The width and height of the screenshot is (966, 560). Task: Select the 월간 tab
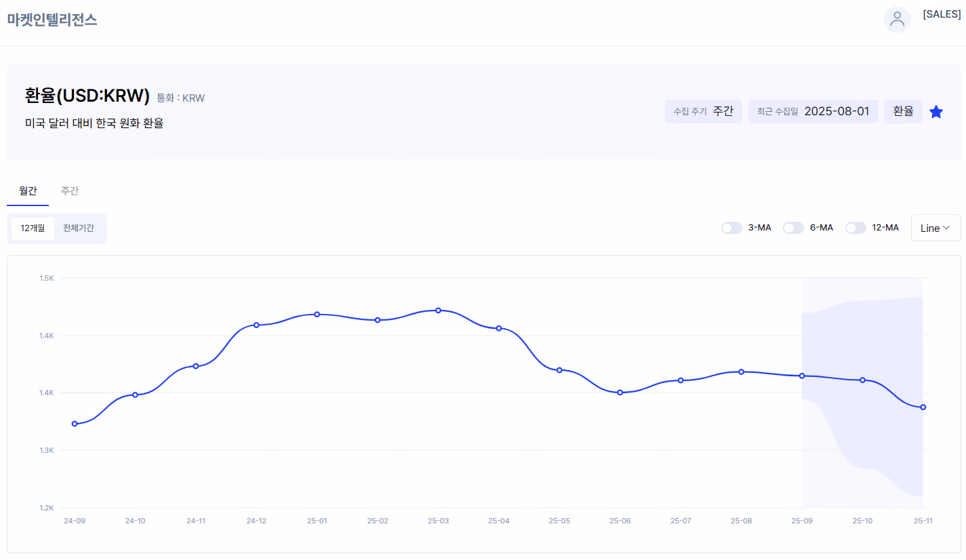click(x=28, y=191)
